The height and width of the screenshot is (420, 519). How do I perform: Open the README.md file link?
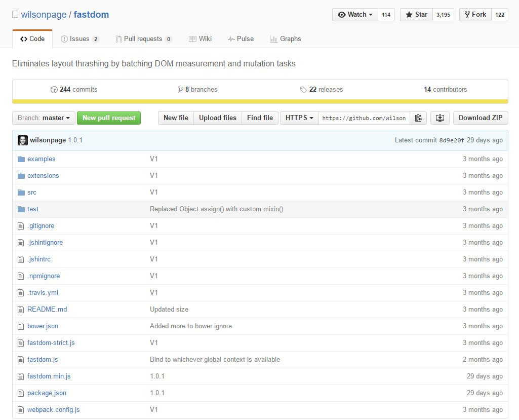[x=47, y=310]
